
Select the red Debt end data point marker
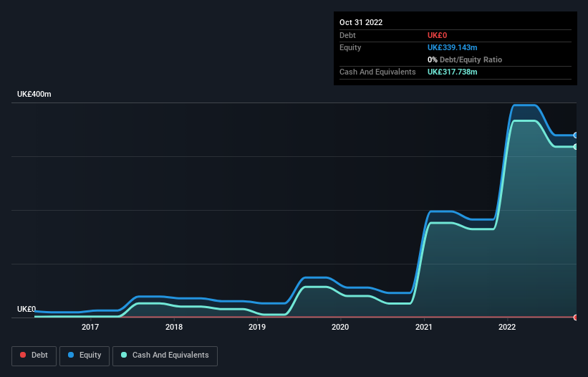[576, 318]
